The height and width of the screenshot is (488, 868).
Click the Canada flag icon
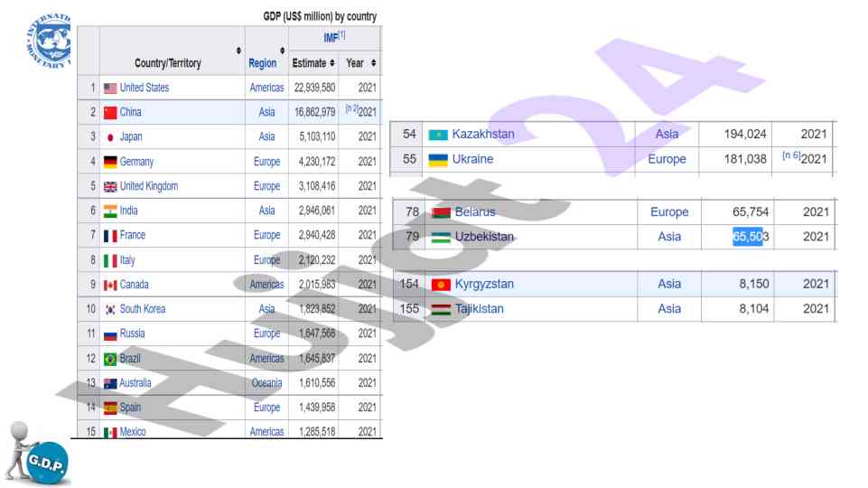tap(110, 285)
